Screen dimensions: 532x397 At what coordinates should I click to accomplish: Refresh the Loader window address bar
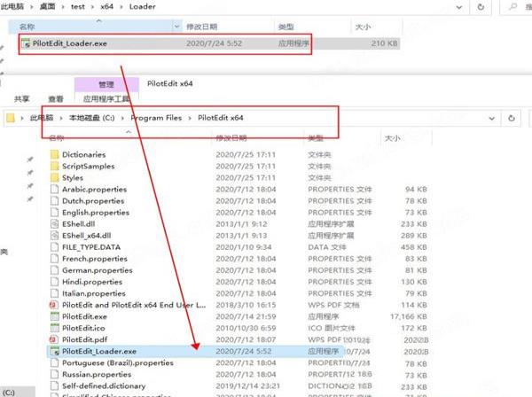(481, 6)
